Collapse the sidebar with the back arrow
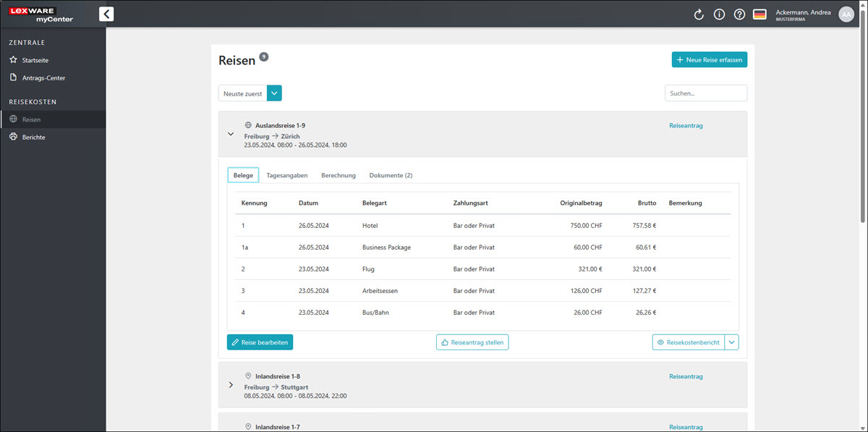Viewport: 868px width, 432px height. coord(106,14)
